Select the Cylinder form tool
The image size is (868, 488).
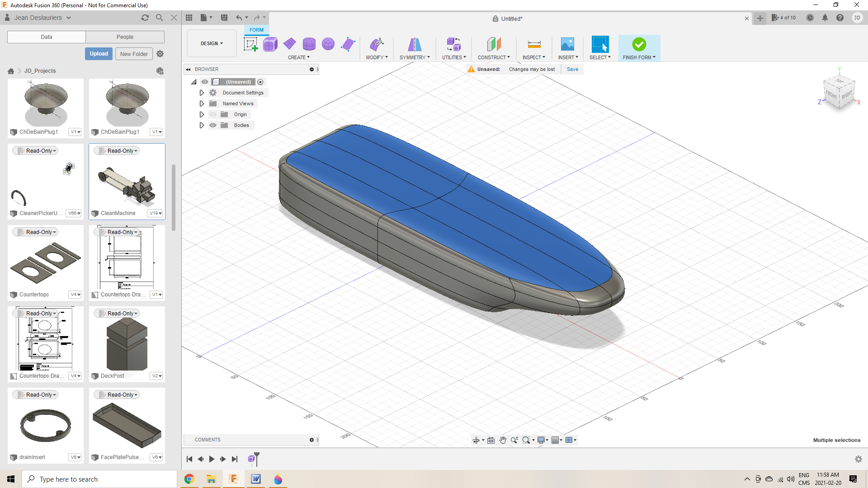pyautogui.click(x=309, y=44)
